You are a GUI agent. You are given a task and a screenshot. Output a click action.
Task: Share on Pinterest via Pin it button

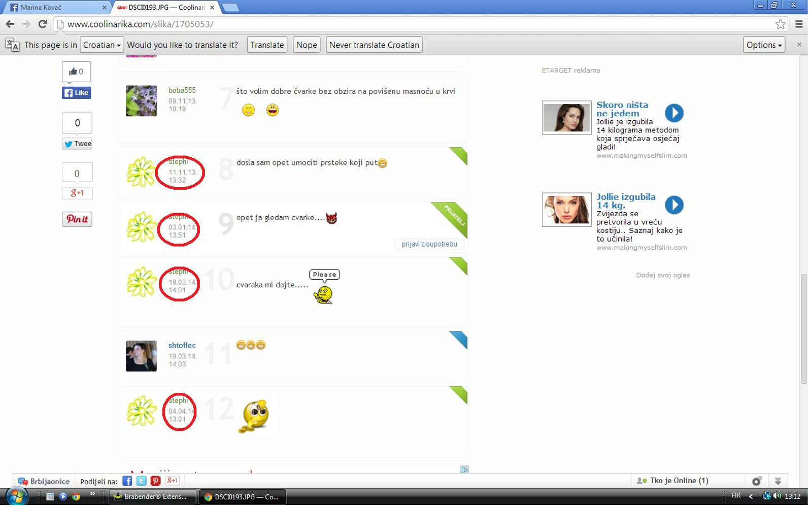[77, 219]
